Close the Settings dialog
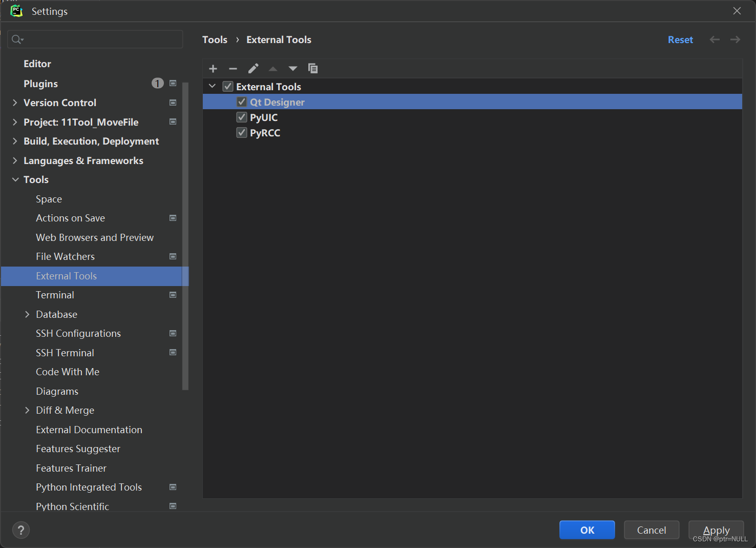 coord(737,11)
